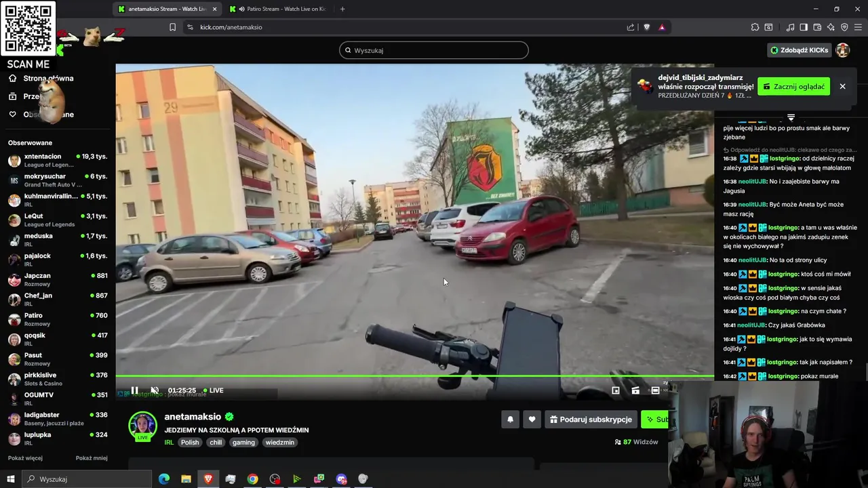This screenshot has width=868, height=488.
Task: Click Zdobądź KICKs button
Action: 799,50
